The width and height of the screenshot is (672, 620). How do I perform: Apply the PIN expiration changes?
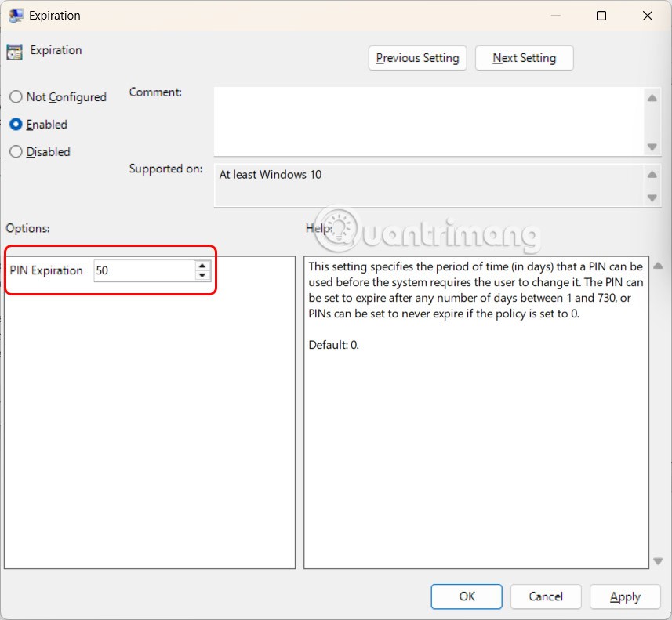click(x=624, y=596)
